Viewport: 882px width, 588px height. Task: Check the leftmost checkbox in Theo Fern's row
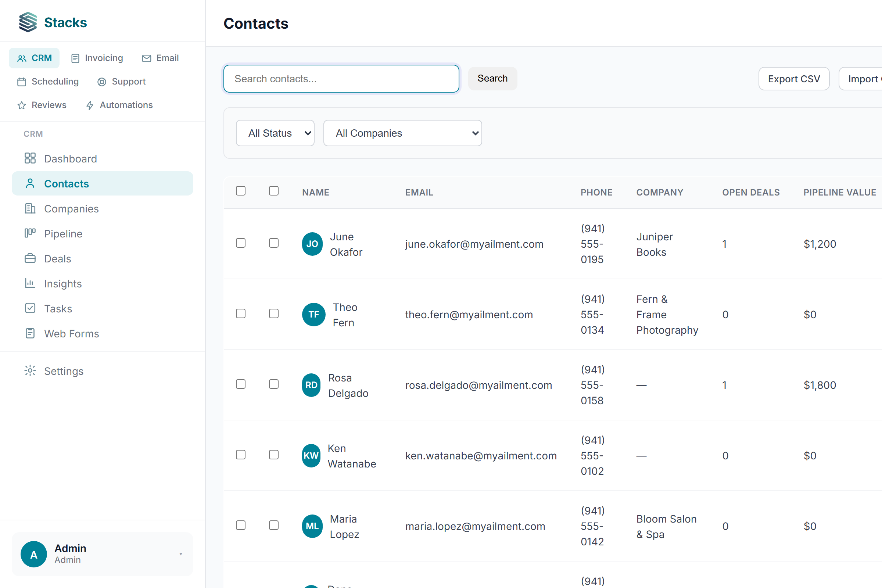[241, 313]
